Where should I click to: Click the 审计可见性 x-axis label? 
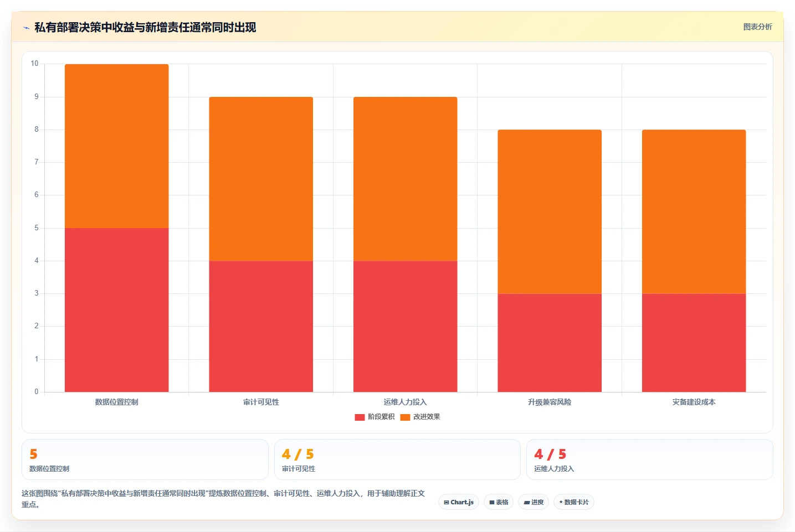(261, 402)
